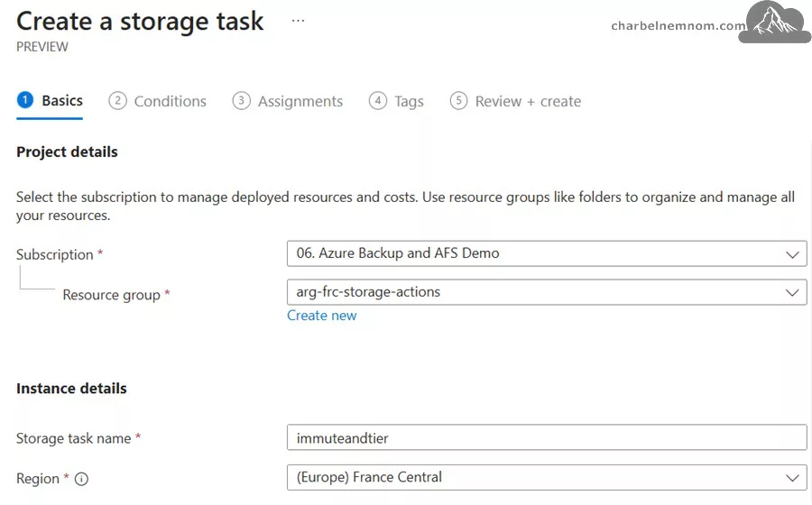Image resolution: width=812 pixels, height=505 pixels.
Task: Go to the Conditions tab
Action: tap(157, 101)
